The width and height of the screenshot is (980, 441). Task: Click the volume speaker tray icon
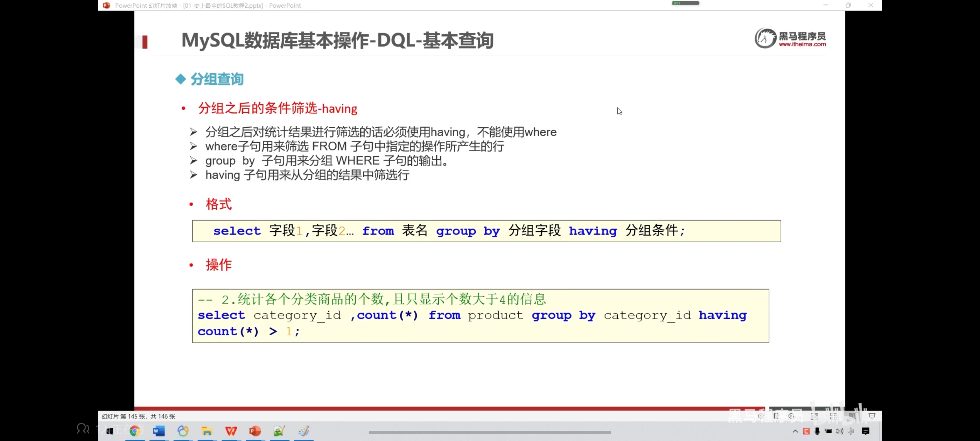pos(839,431)
